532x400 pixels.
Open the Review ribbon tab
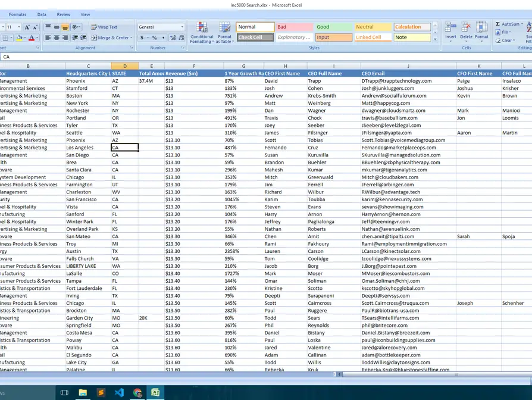tap(63, 14)
